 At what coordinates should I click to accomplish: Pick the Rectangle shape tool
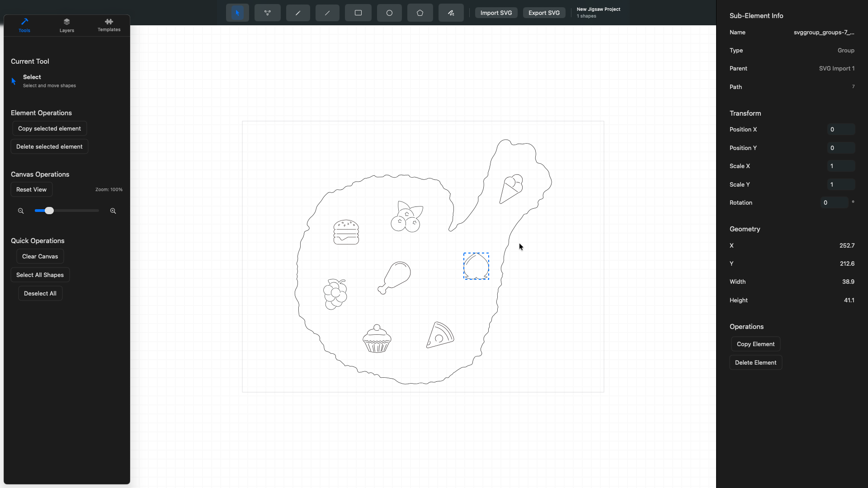358,13
